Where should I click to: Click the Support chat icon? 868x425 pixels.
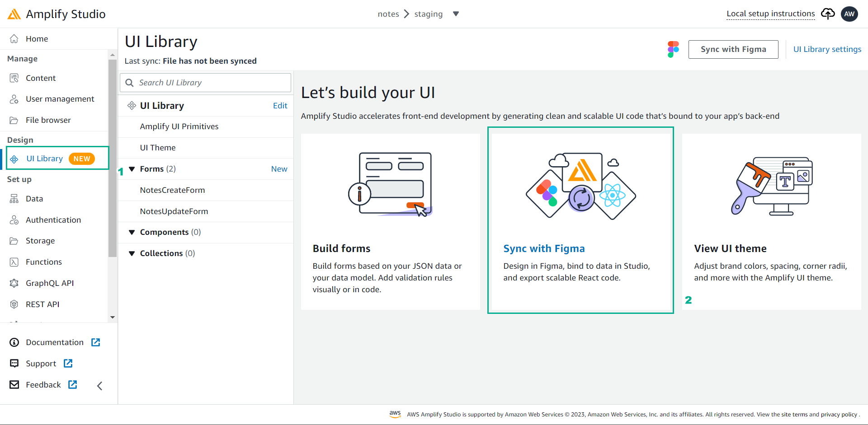[x=14, y=364]
